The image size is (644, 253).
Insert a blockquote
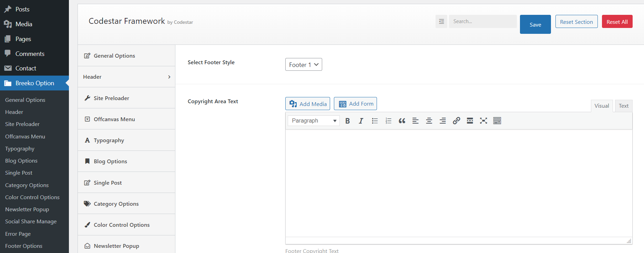402,121
